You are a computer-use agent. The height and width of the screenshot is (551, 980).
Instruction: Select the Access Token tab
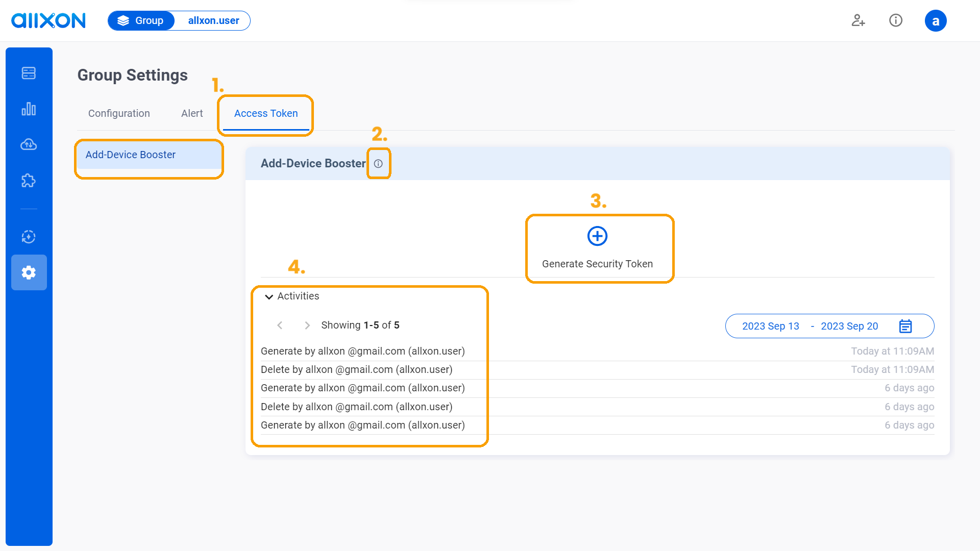tap(266, 113)
